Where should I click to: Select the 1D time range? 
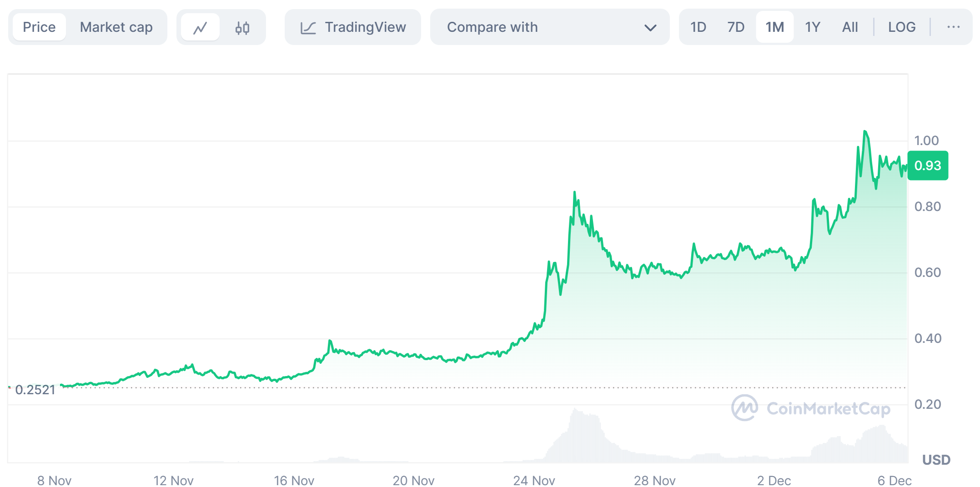pos(698,27)
